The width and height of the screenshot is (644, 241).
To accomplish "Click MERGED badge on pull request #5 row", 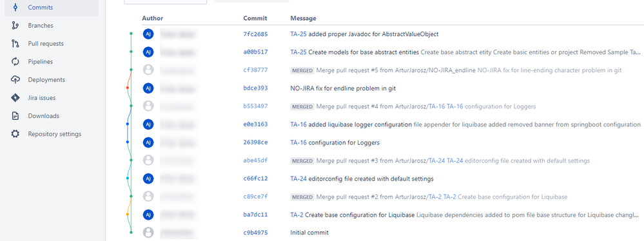I will [302, 70].
